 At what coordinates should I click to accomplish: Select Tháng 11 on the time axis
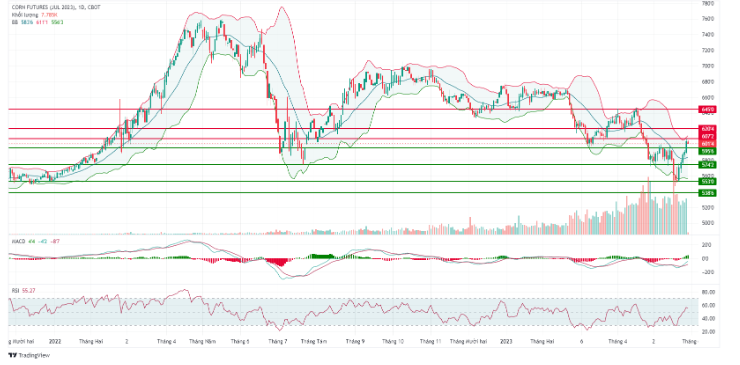pyautogui.click(x=430, y=340)
